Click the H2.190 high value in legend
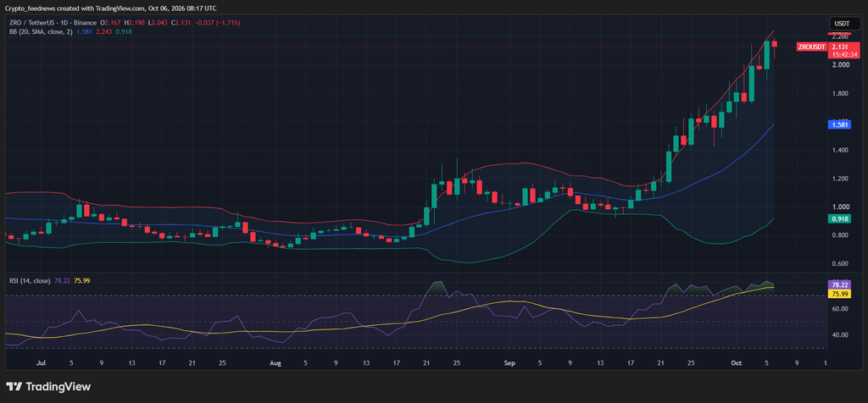The image size is (868, 403). pos(135,23)
